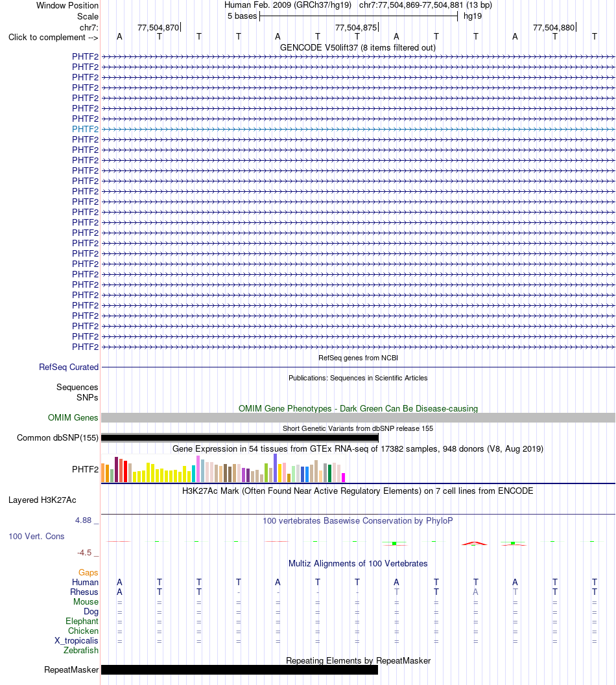Click the 'Human' alignment row label

click(85, 583)
